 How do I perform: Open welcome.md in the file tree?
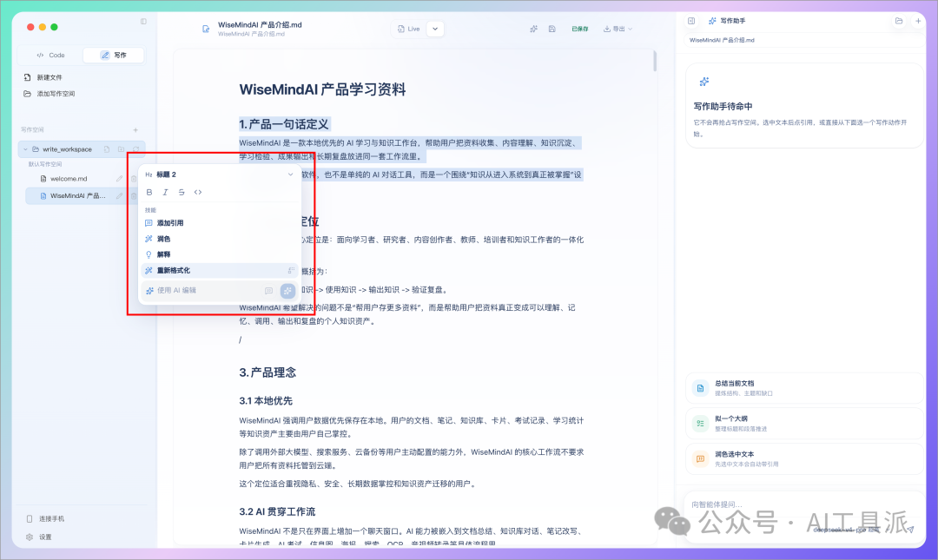pyautogui.click(x=69, y=178)
